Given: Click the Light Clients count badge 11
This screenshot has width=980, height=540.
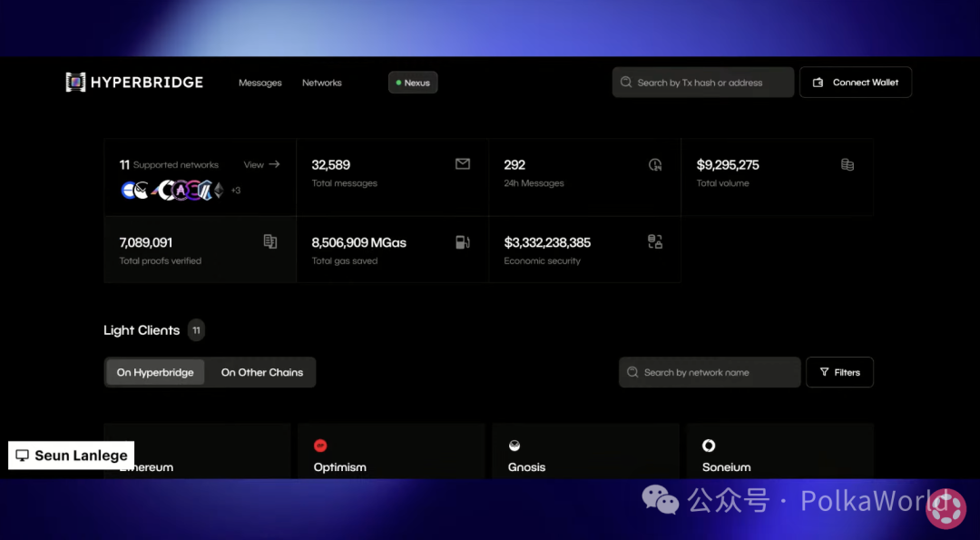Looking at the screenshot, I should point(196,330).
